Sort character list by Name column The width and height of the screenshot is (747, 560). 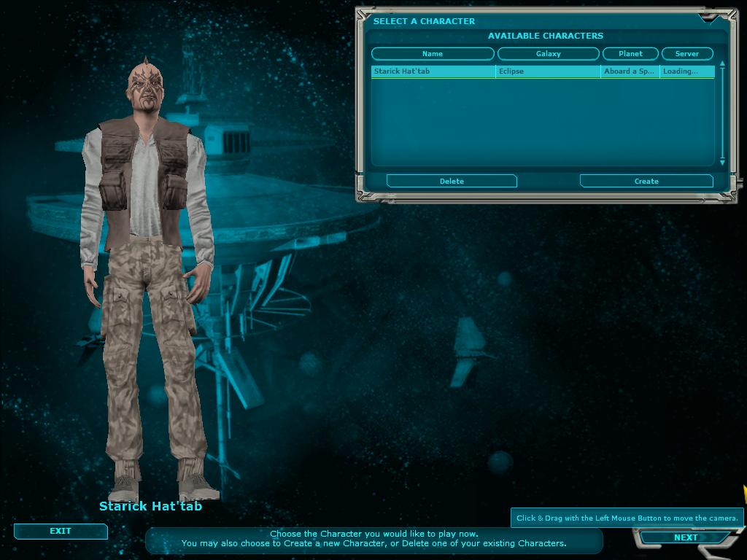click(x=433, y=54)
